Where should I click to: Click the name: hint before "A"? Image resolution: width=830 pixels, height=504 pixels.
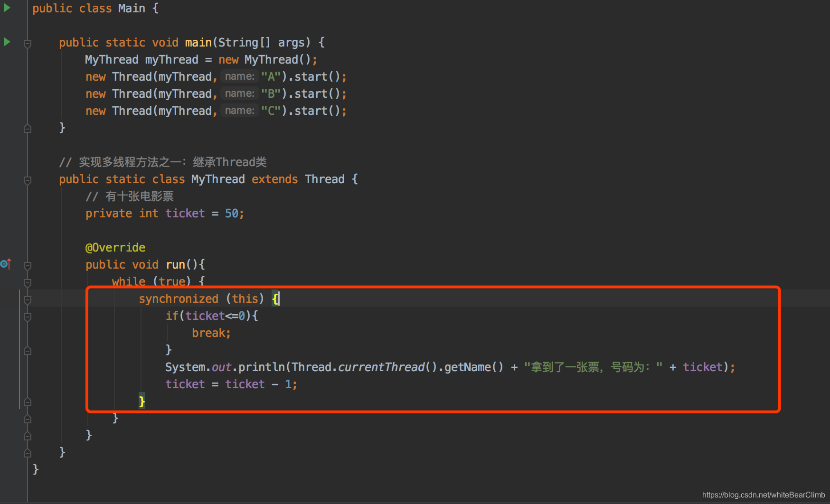tap(239, 76)
